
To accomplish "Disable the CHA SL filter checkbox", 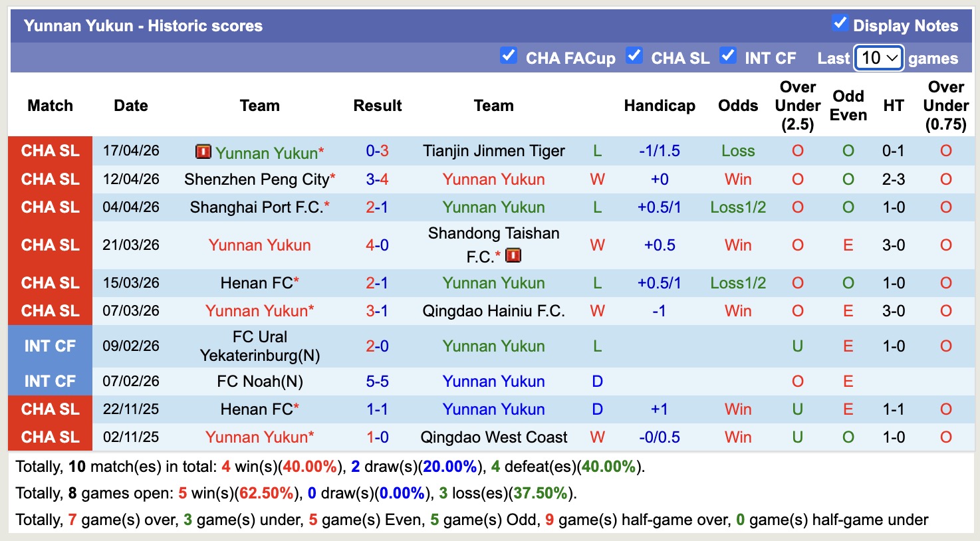I will point(634,56).
